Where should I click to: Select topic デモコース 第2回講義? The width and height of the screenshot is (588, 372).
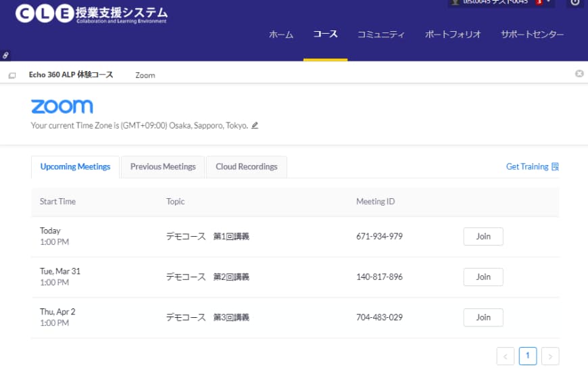click(207, 277)
